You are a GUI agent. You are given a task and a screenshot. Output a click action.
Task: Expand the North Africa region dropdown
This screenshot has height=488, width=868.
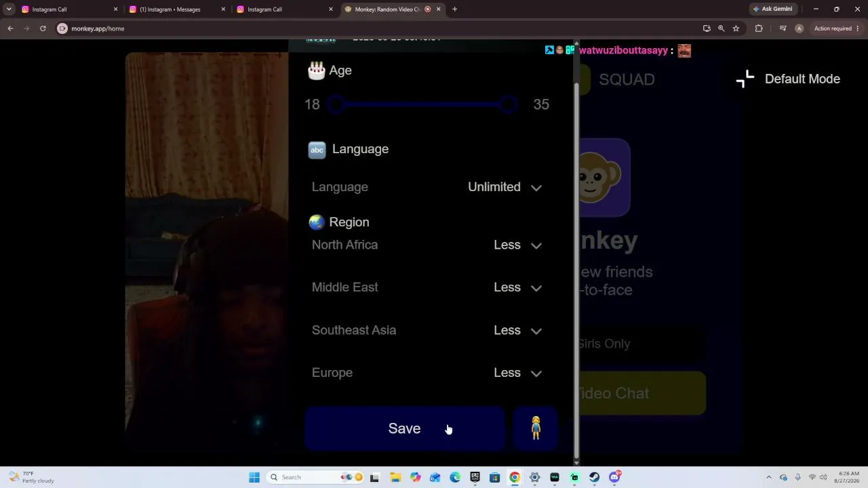pyautogui.click(x=518, y=245)
